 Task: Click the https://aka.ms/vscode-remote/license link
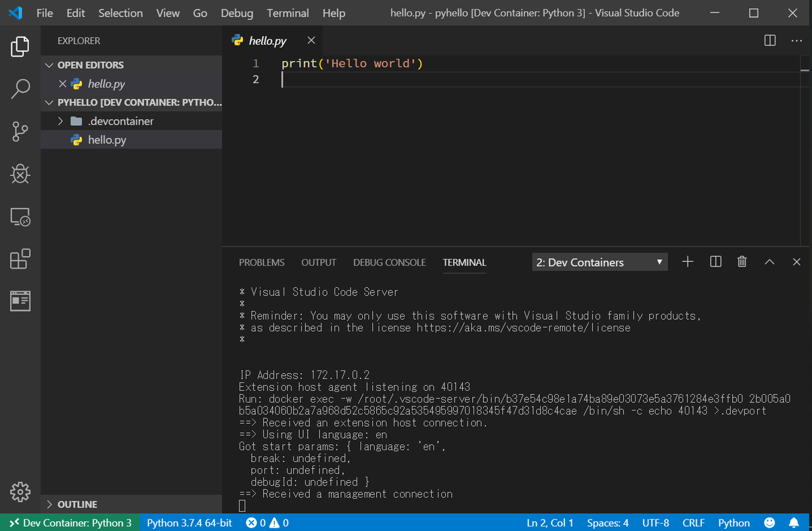[x=523, y=328]
